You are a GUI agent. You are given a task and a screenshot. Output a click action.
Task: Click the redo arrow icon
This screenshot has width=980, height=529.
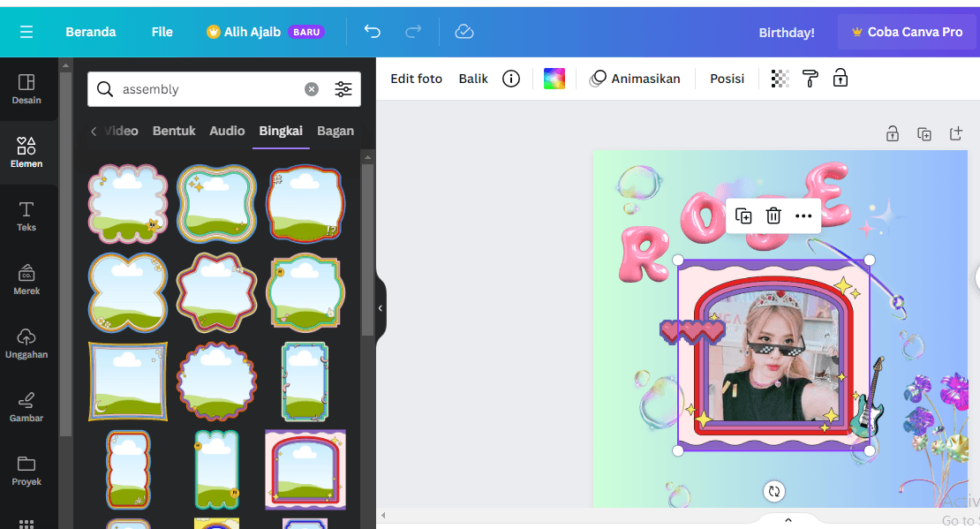[413, 32]
